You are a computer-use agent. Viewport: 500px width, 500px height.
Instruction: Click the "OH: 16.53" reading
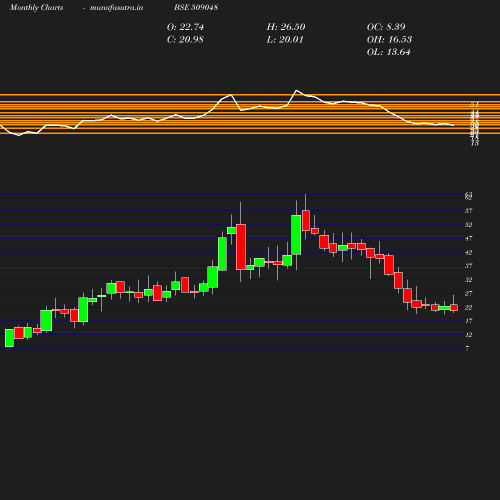pos(389,39)
